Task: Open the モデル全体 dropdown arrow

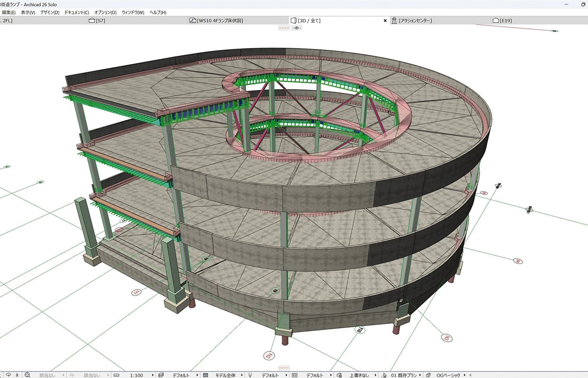Action: tap(242, 375)
